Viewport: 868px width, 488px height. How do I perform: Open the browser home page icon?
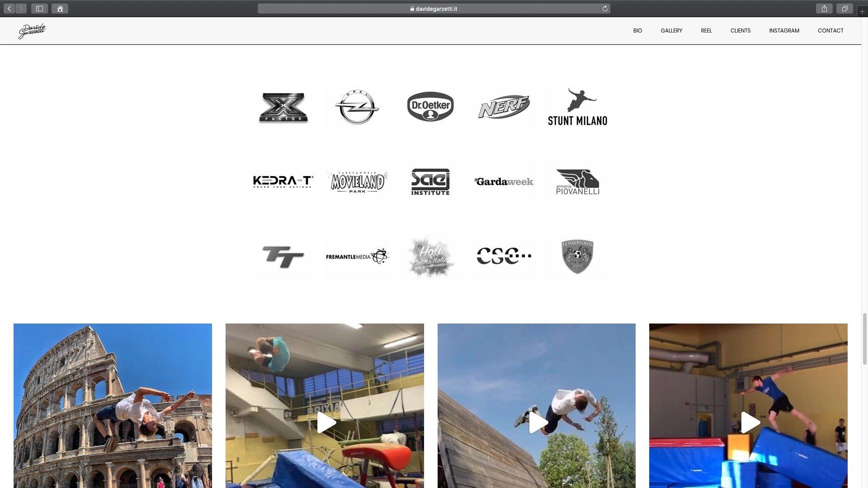[x=60, y=9]
